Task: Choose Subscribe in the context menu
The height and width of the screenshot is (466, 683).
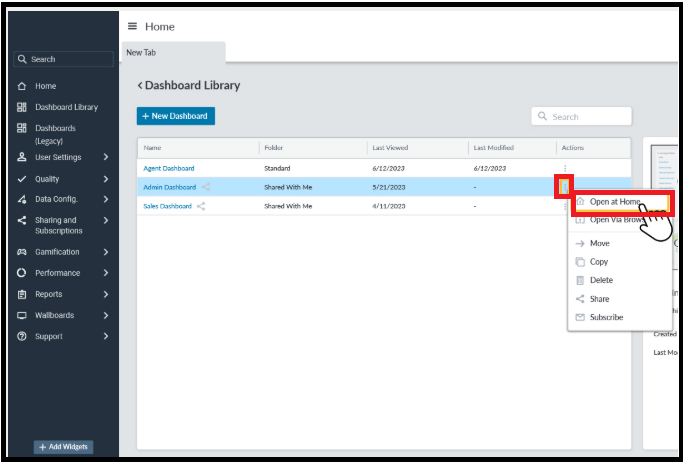Action: coord(620,317)
